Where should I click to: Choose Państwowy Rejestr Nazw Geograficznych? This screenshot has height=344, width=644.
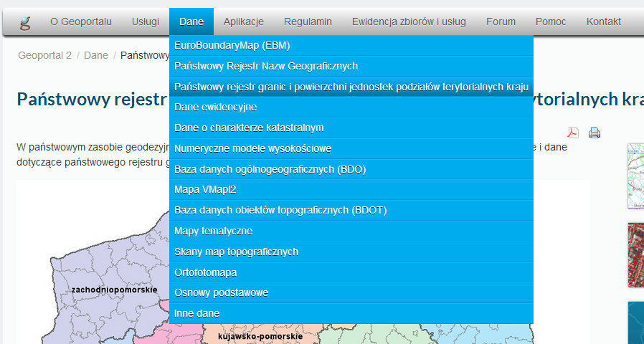point(351,66)
